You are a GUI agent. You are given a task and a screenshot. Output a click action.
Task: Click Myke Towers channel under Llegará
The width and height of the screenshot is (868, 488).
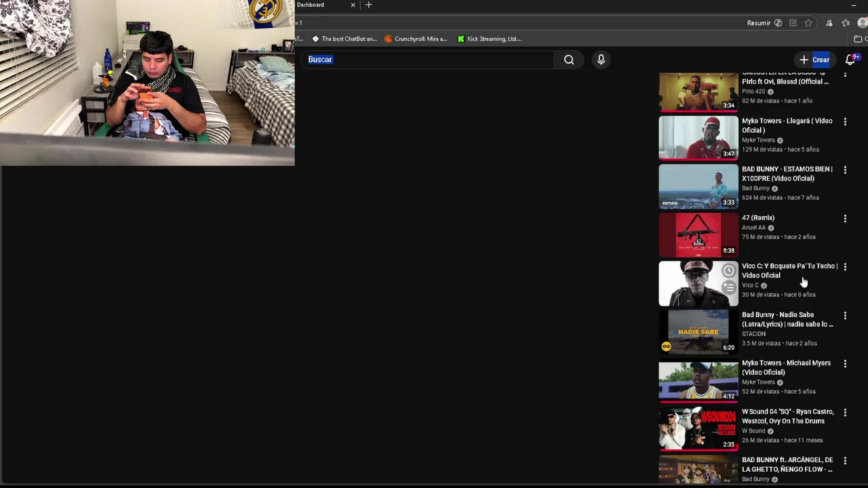pos(758,140)
